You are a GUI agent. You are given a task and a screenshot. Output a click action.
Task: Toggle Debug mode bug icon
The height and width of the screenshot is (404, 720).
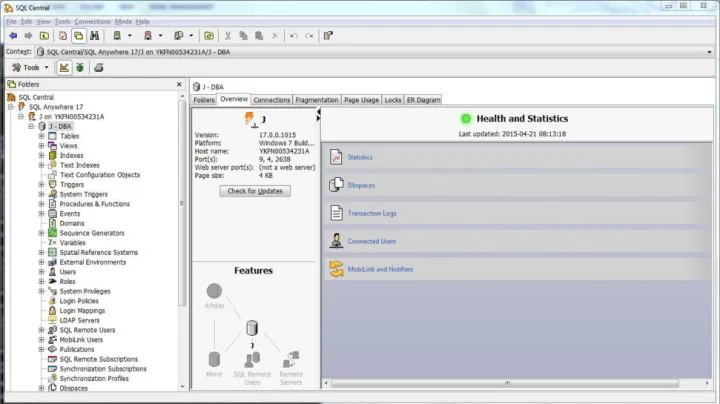(x=79, y=67)
